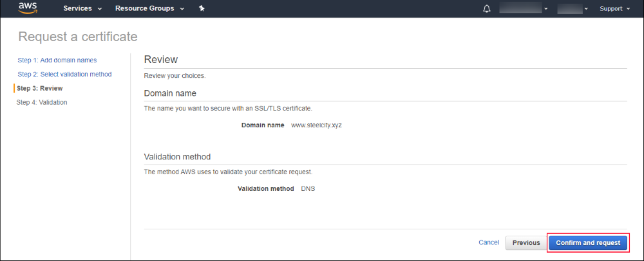Click the Validation method section heading
Screen dimensions: 644x261
pos(177,156)
